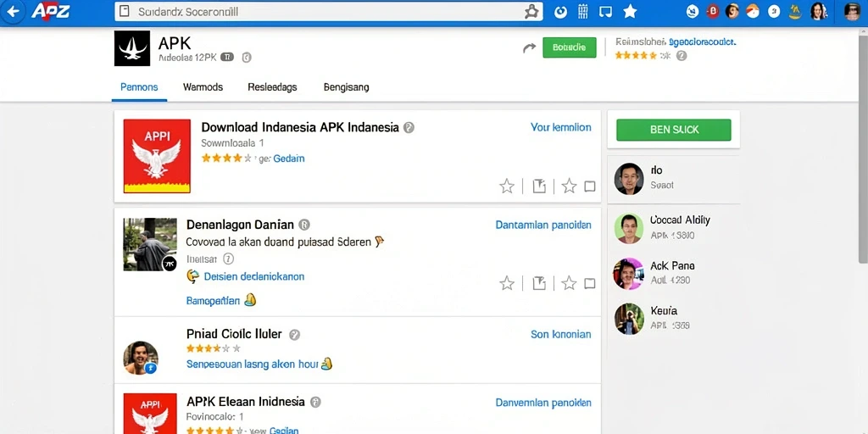Open profile avatar at far right

coord(853,12)
